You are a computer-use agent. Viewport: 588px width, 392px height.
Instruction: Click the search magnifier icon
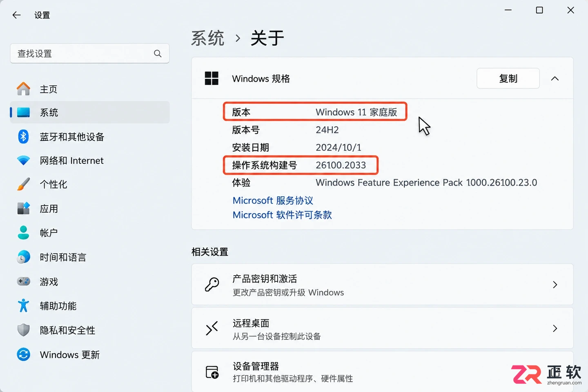158,53
